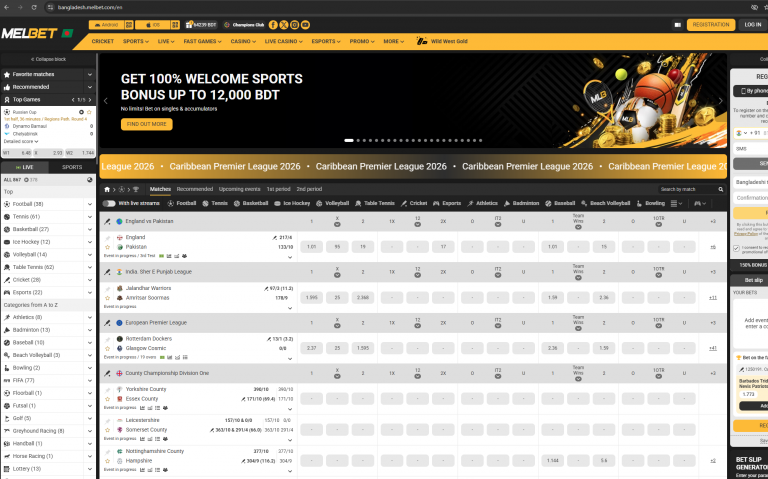768x479 pixels.
Task: Click Search by match input field
Action: click(687, 189)
